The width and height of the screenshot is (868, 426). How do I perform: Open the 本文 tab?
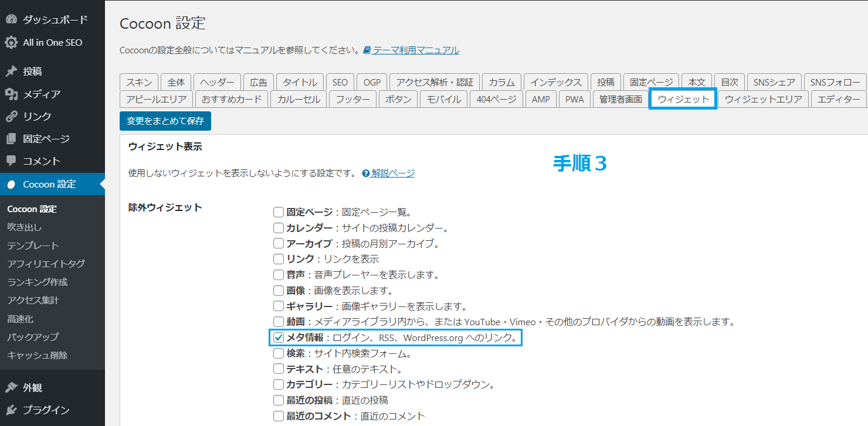pyautogui.click(x=697, y=82)
